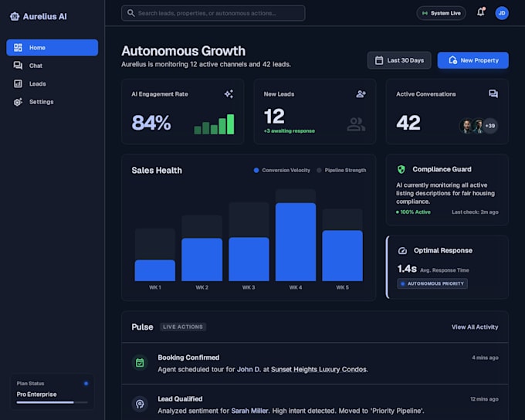Click the chat icon on Active Conversations card
Viewport: 525px width, 420px height.
[493, 93]
